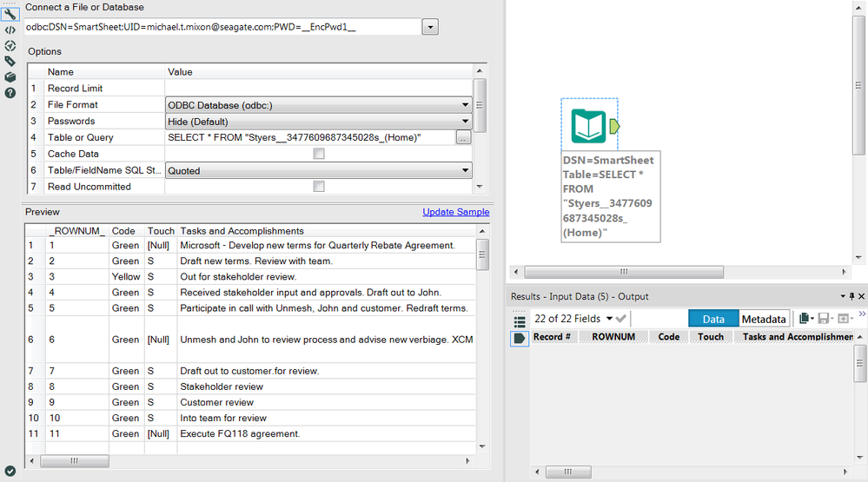
Task: Click the Preview vertical scrollbar thumb
Action: tap(482, 254)
